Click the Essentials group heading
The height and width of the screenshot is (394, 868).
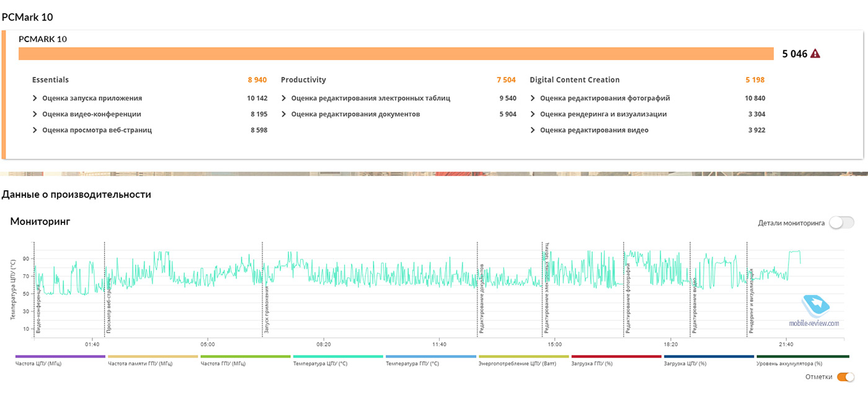coord(50,80)
